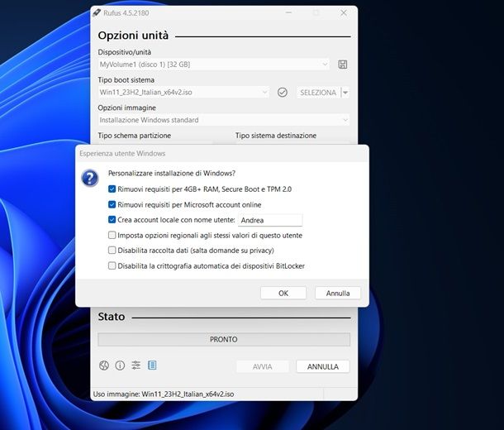This screenshot has width=504, height=430.
Task: Click status text Uso immagine Win11_23H2
Action: coord(164,394)
